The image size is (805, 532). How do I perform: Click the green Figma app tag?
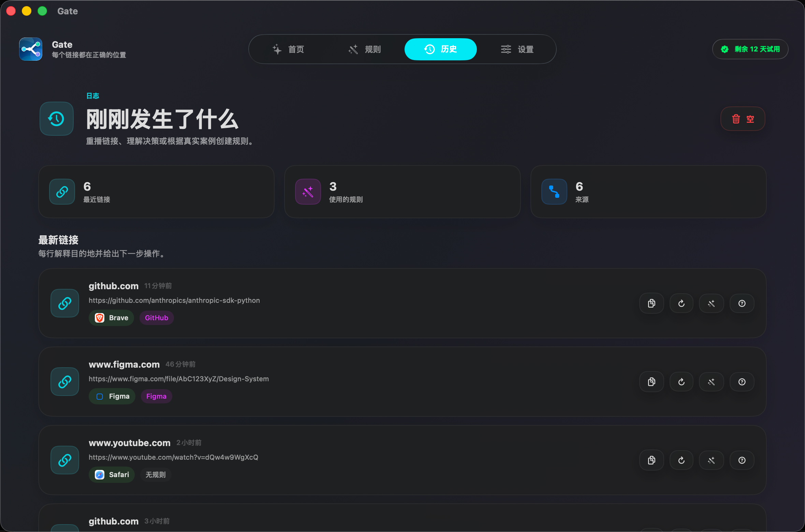tap(112, 396)
